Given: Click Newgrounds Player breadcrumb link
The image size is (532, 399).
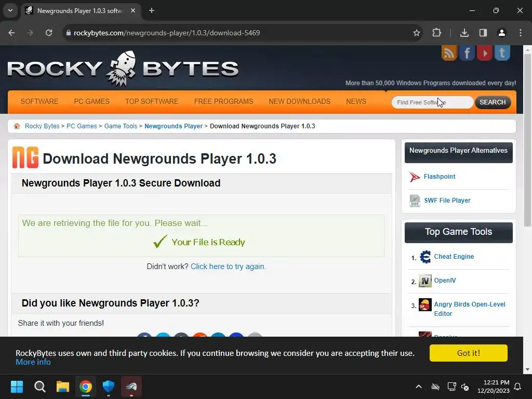Looking at the screenshot, I should click(174, 126).
